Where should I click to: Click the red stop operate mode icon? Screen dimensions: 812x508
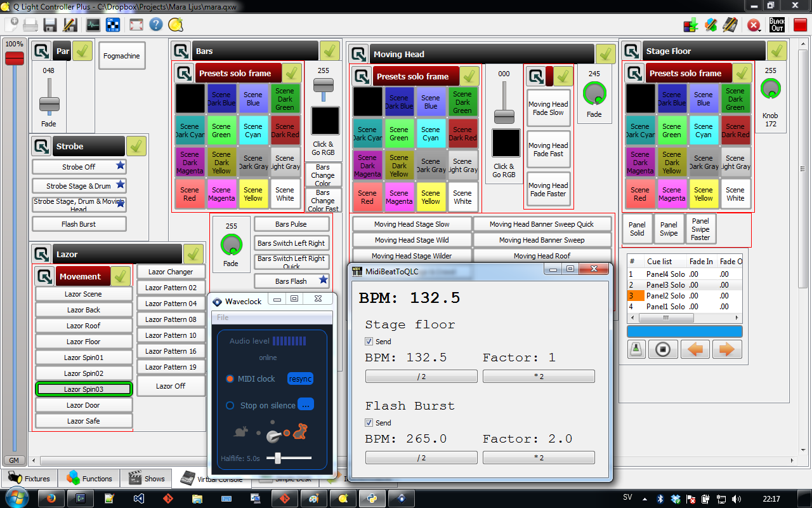click(x=800, y=25)
